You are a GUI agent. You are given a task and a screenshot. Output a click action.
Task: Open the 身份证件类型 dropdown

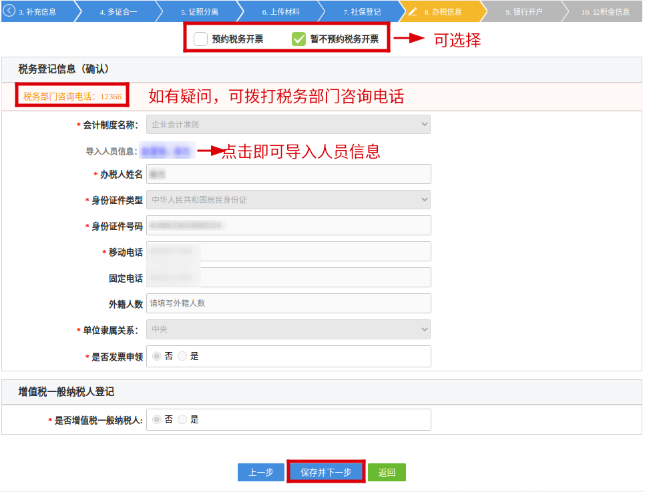288,200
